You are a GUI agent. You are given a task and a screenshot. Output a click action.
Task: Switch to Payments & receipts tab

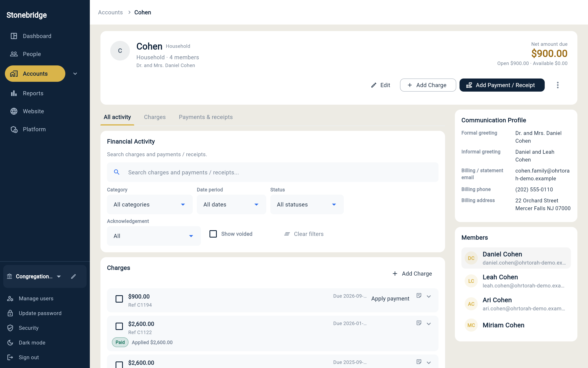coord(206,117)
